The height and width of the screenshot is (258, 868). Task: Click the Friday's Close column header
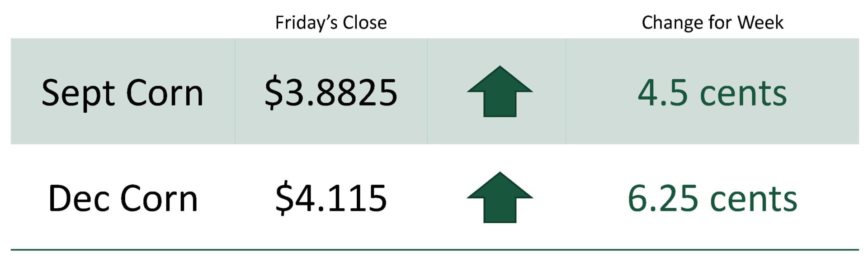330,23
